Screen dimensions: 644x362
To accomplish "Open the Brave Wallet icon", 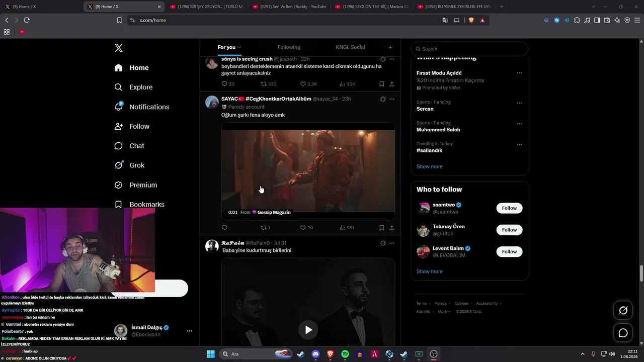I will click(x=607, y=20).
